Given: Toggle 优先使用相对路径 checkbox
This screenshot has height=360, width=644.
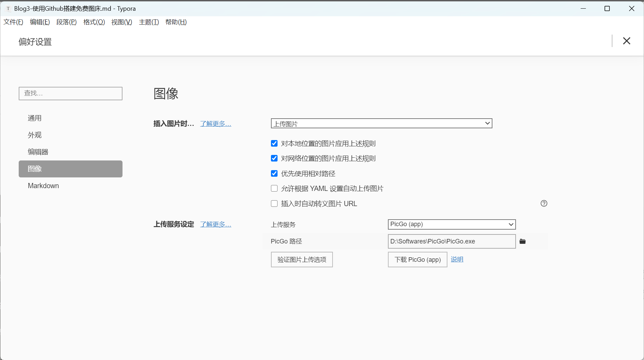Looking at the screenshot, I should [274, 173].
